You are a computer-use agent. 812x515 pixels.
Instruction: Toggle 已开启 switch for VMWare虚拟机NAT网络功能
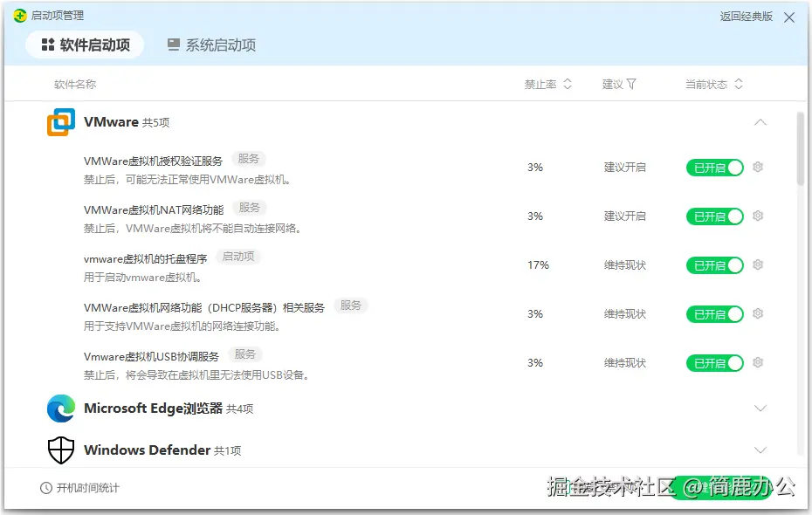714,216
